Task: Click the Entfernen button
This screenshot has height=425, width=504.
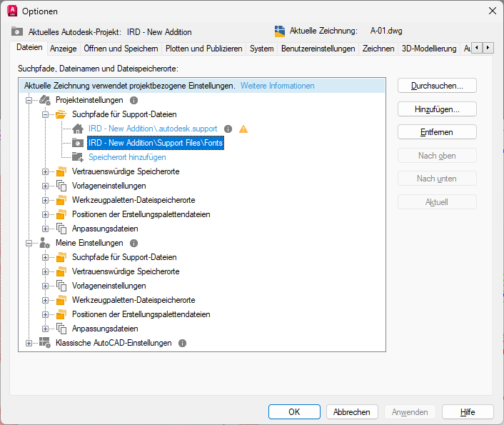Action: click(437, 132)
